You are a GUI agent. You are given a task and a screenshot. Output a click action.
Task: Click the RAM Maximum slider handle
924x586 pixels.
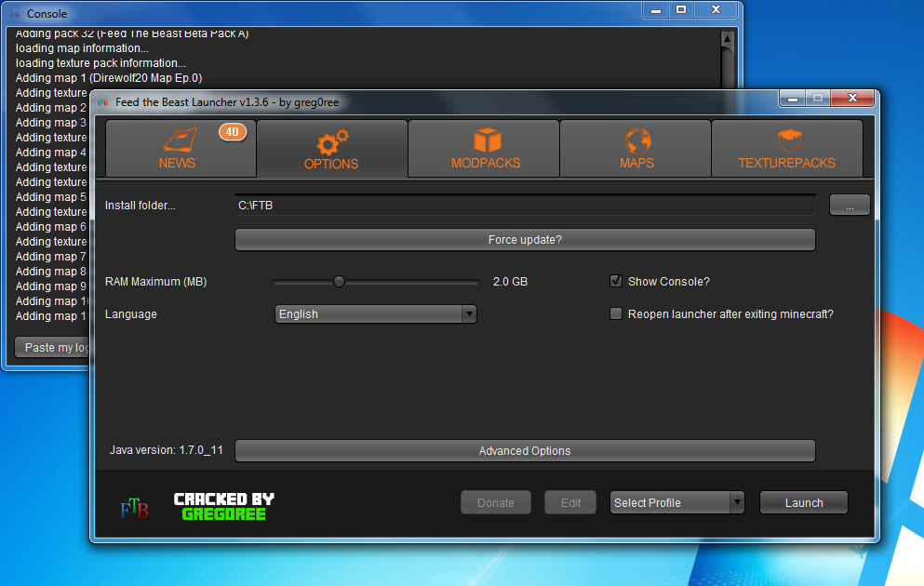tap(339, 282)
